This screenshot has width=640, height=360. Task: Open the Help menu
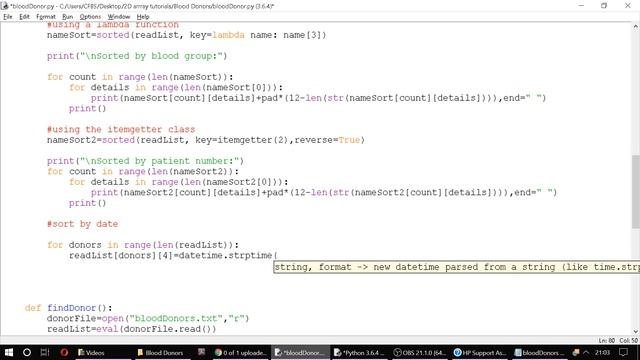(142, 17)
